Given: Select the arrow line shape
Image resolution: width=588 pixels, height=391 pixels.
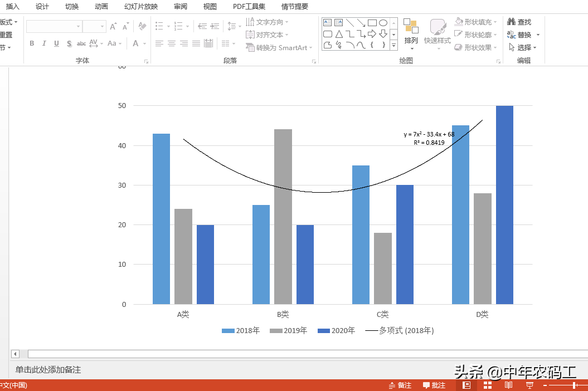Looking at the screenshot, I should (x=361, y=22).
